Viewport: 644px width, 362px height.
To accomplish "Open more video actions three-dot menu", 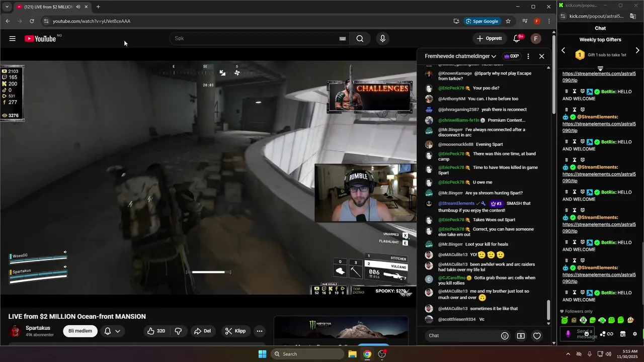I will pyautogui.click(x=260, y=331).
